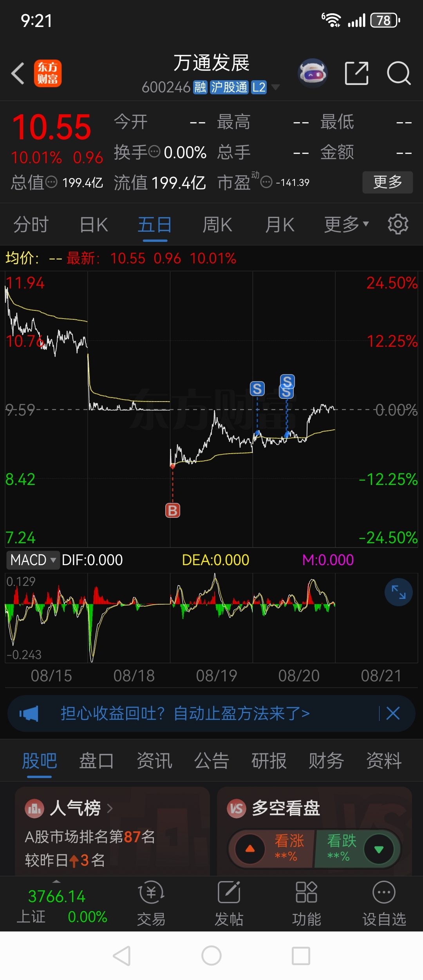Image resolution: width=423 pixels, height=980 pixels.
Task: Switch to 周K chart tab
Action: click(217, 225)
